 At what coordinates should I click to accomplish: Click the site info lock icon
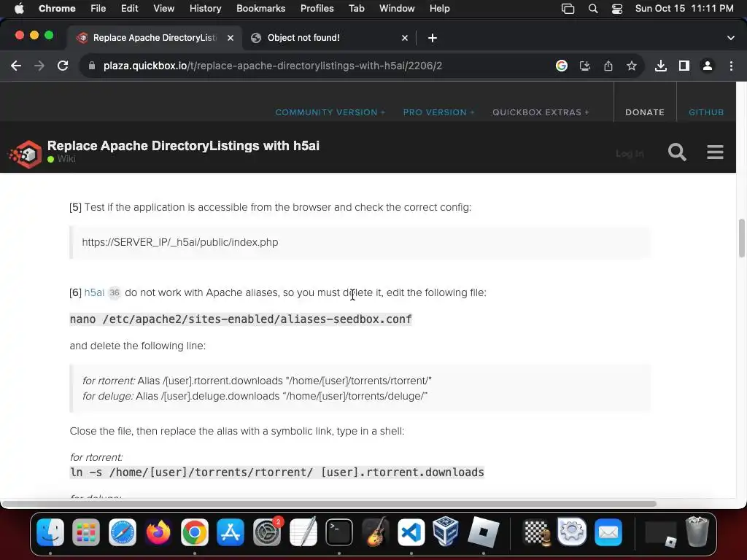click(x=92, y=66)
